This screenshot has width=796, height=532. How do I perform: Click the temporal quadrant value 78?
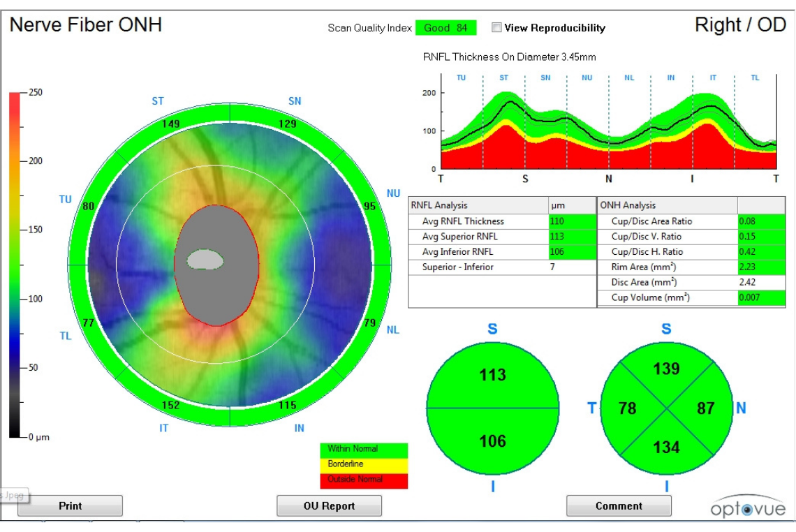tap(628, 408)
